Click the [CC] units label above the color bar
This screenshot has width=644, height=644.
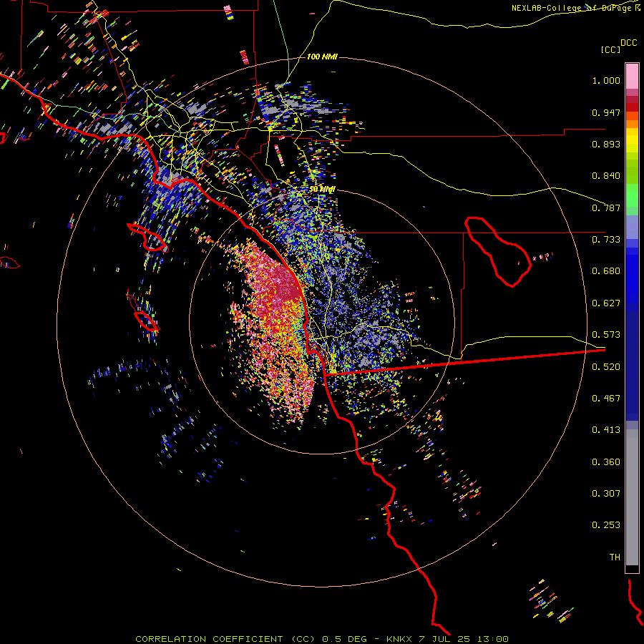coord(610,49)
